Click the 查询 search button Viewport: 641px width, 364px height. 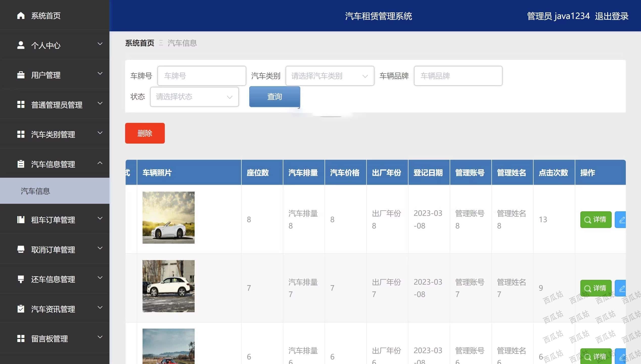275,97
